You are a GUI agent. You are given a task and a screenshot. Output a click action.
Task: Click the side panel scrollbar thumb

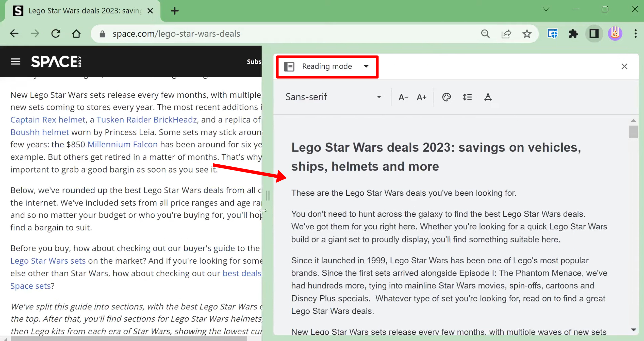point(633,132)
